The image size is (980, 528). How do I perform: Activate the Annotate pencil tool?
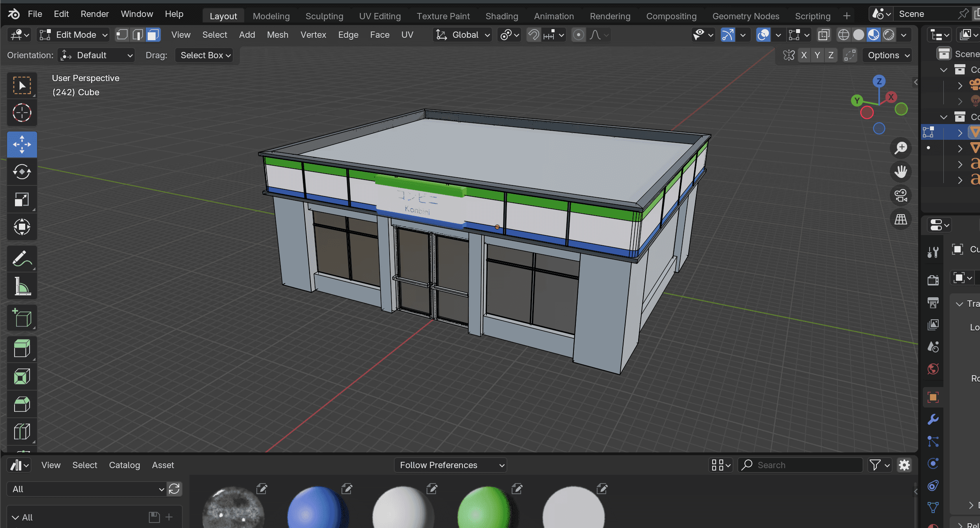[x=22, y=259]
